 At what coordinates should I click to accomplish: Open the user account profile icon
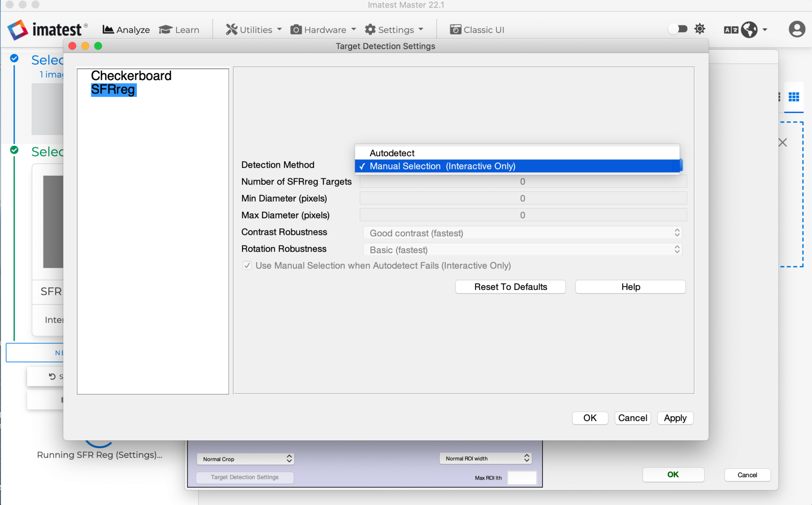797,29
